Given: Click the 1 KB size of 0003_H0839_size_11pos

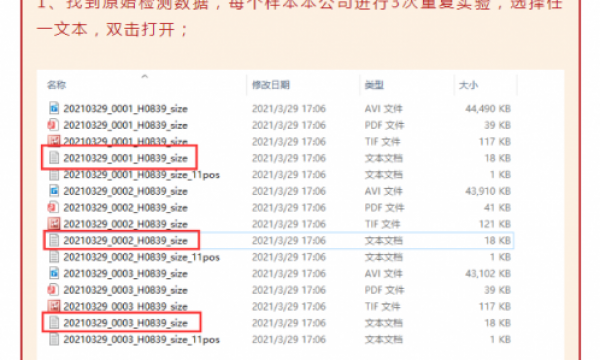Looking at the screenshot, I should tap(501, 339).
